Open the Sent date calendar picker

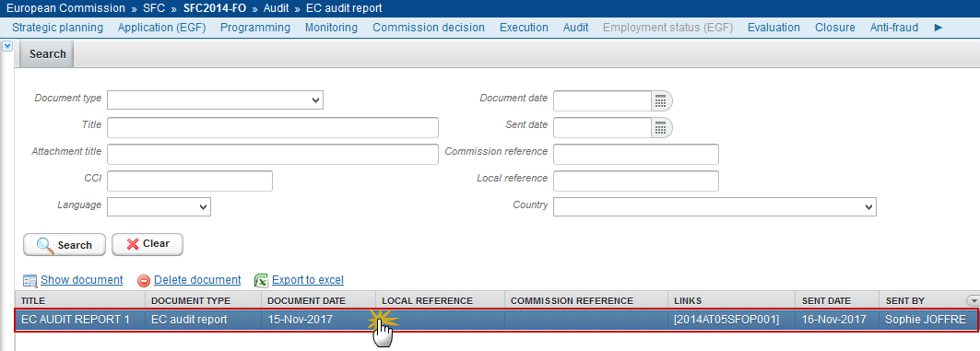pos(661,127)
